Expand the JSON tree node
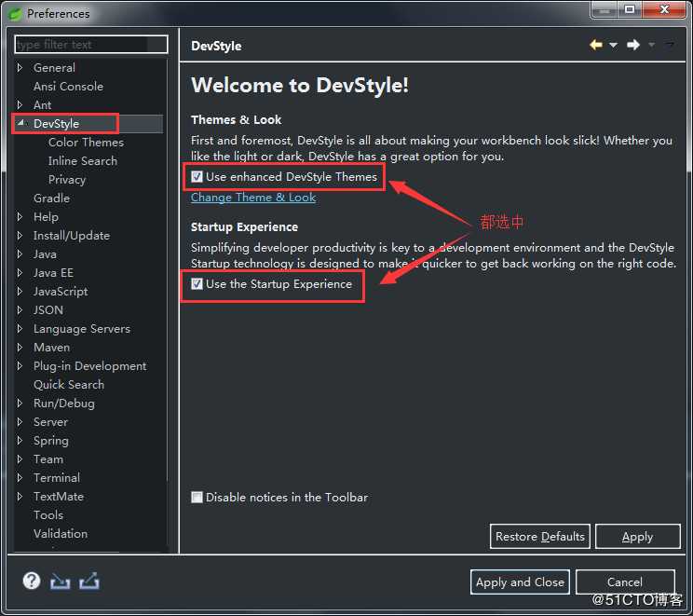 pyautogui.click(x=20, y=310)
